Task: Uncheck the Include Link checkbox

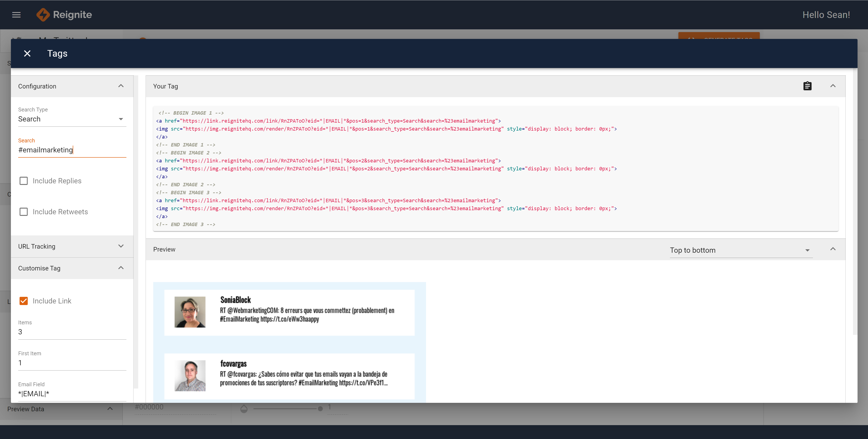Action: coord(24,301)
